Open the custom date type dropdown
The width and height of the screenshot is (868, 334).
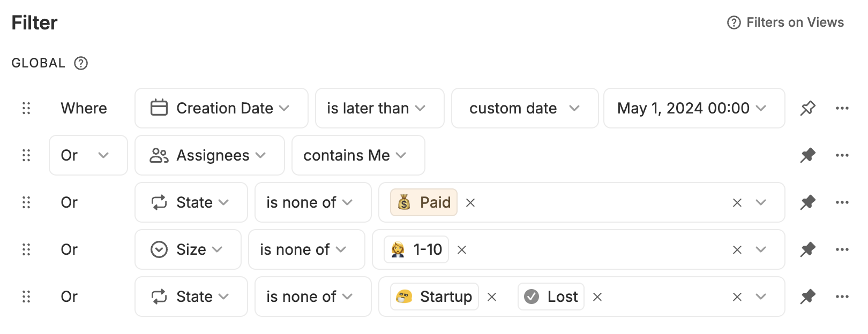click(525, 108)
